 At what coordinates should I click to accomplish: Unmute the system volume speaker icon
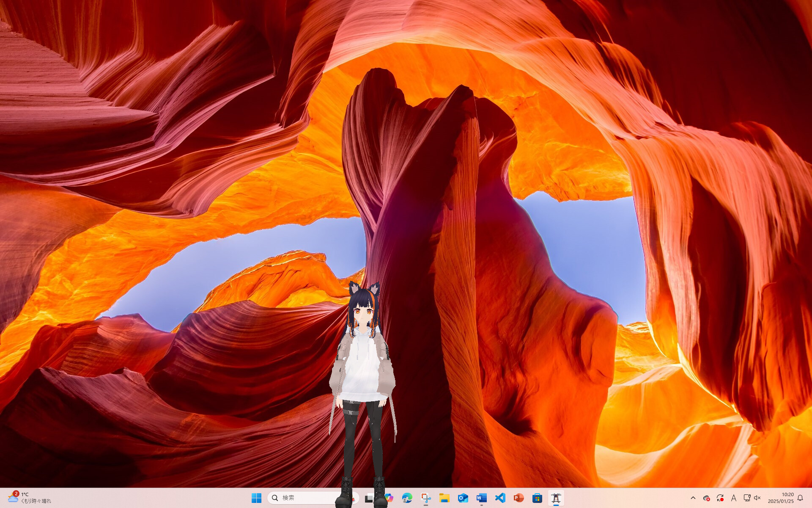coord(757,498)
